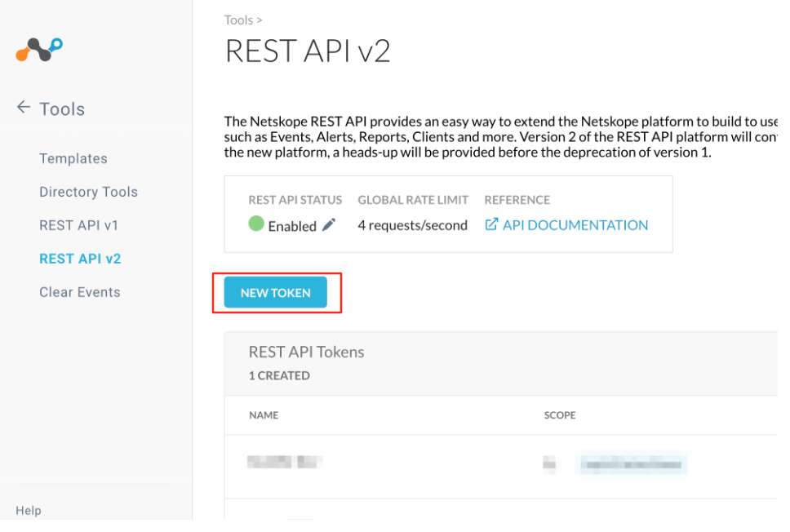Select REST API v1 in the sidebar
790x532 pixels.
(x=78, y=225)
